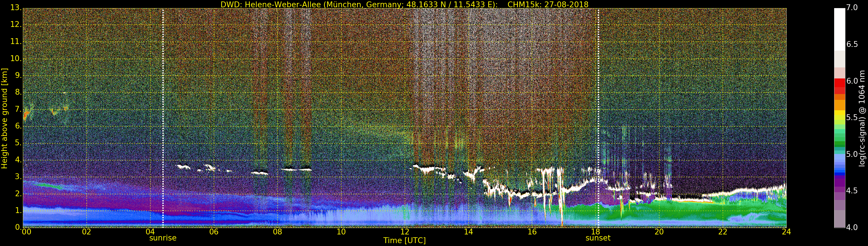The image size is (868, 246).
Task: Click the 'CHM15k: 27-08-2018' title text
Action: click(548, 4)
